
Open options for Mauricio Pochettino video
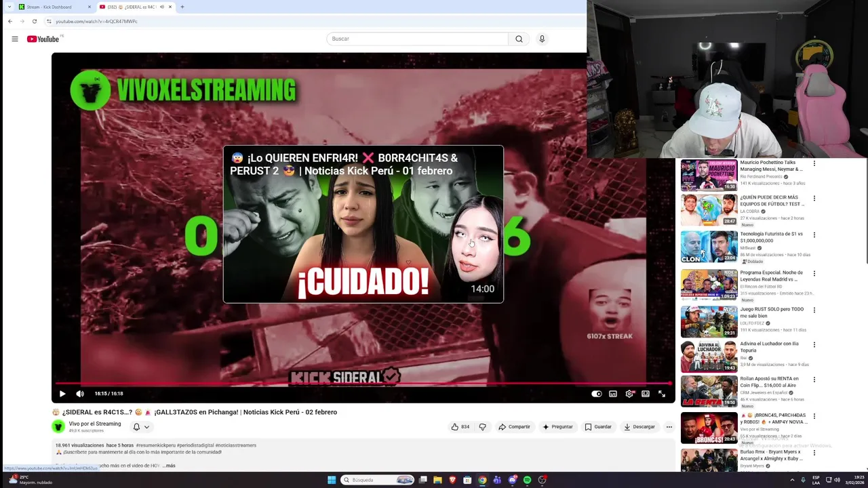click(x=814, y=163)
